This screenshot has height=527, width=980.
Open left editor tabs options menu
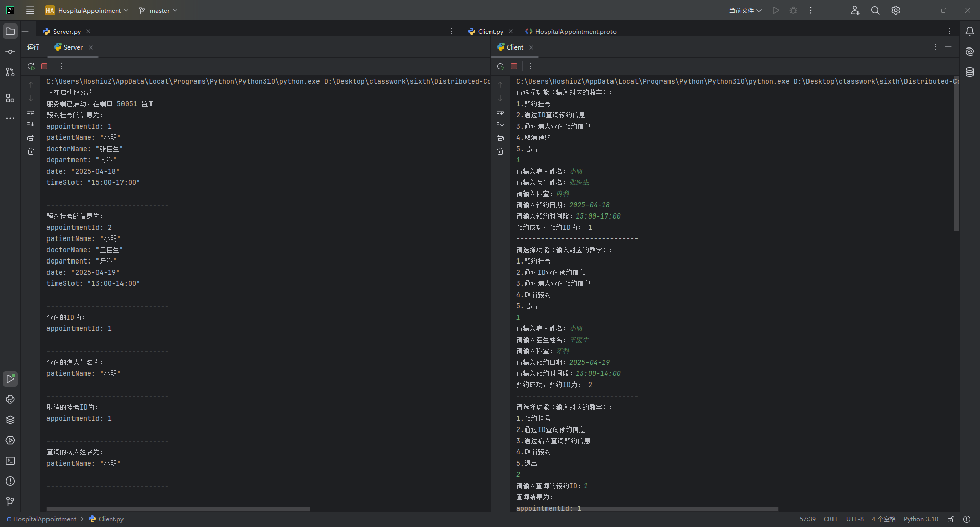(451, 31)
